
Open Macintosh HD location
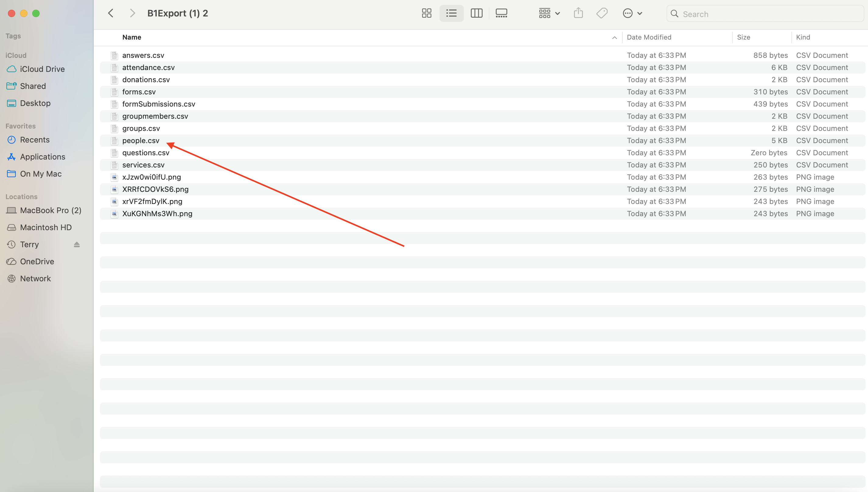[46, 227]
